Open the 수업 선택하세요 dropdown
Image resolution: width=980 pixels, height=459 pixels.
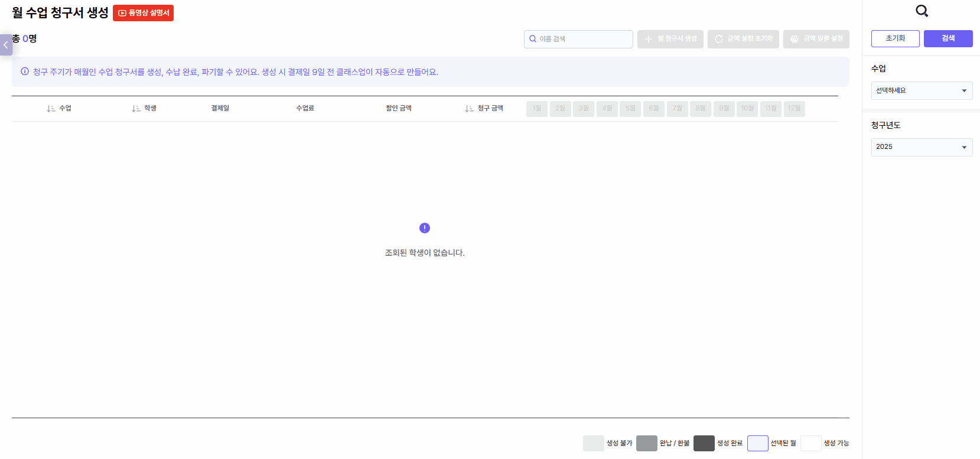922,91
